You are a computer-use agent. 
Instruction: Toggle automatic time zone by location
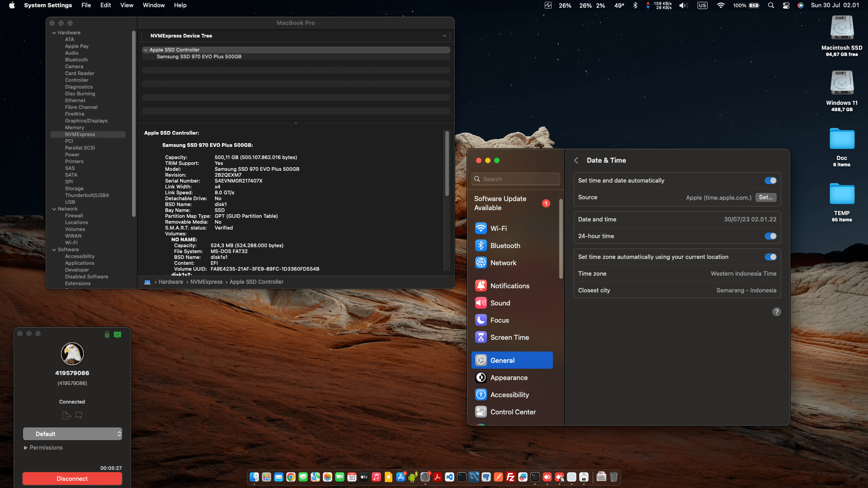point(770,257)
